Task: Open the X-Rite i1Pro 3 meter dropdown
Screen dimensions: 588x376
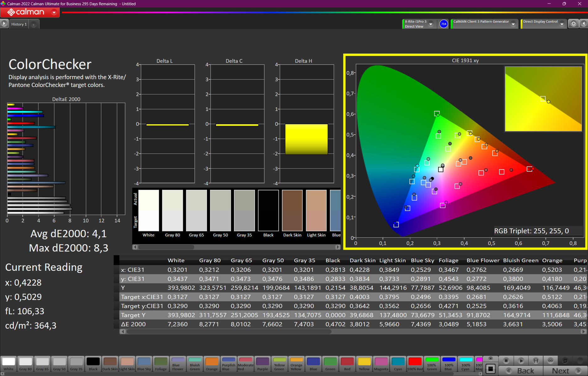Action: tap(431, 24)
